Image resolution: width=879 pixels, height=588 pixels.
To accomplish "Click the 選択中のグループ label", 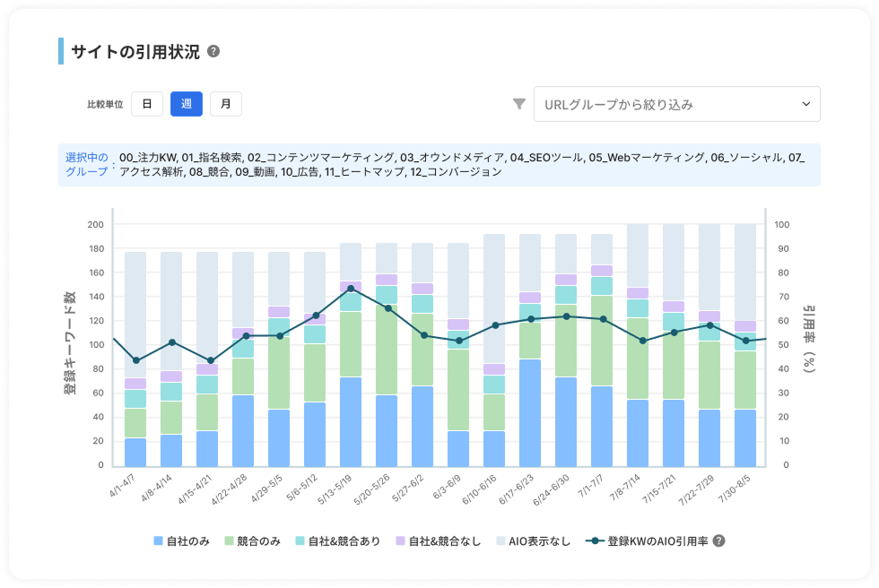I will point(87,164).
